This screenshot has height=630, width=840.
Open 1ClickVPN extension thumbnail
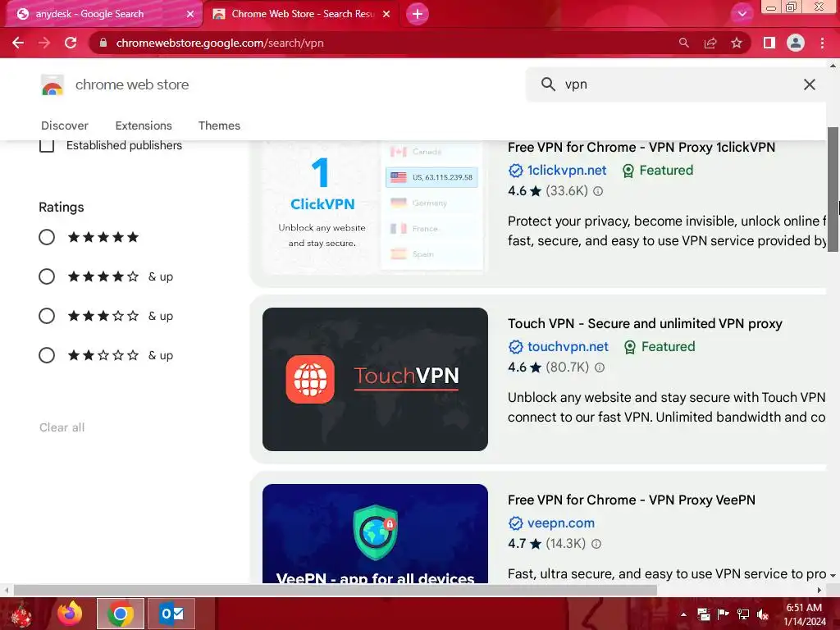pyautogui.click(x=375, y=208)
